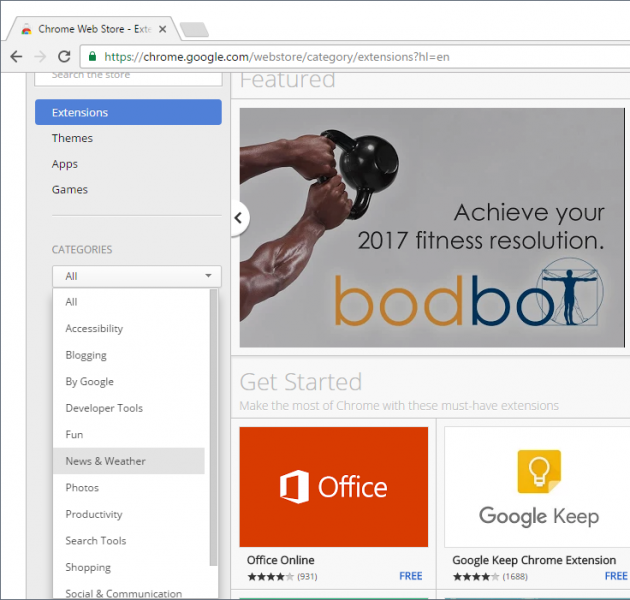Click the Get Started heading

click(301, 382)
